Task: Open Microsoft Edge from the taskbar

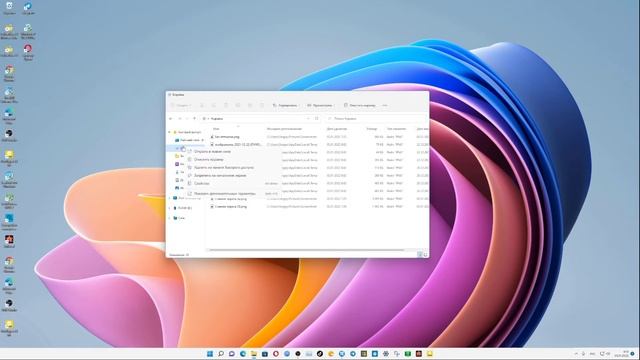Action: 243,353
